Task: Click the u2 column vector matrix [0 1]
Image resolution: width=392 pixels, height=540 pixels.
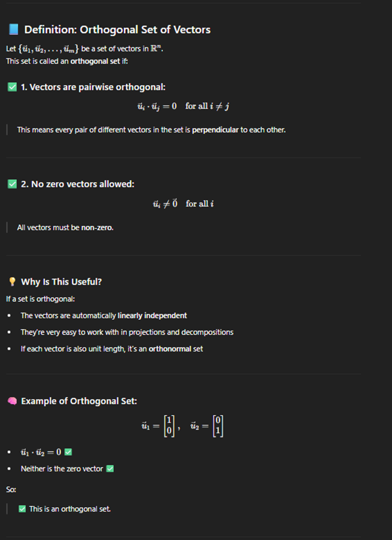Action: tap(217, 426)
